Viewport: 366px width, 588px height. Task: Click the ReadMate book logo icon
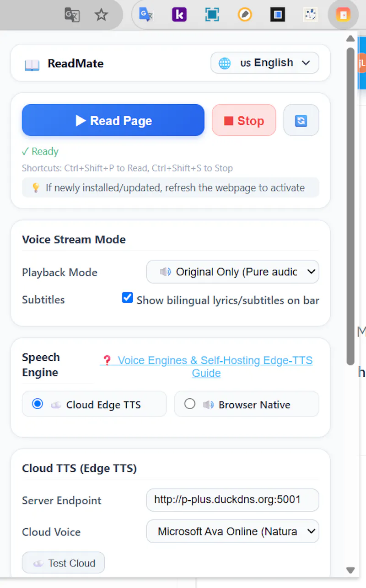(32, 64)
